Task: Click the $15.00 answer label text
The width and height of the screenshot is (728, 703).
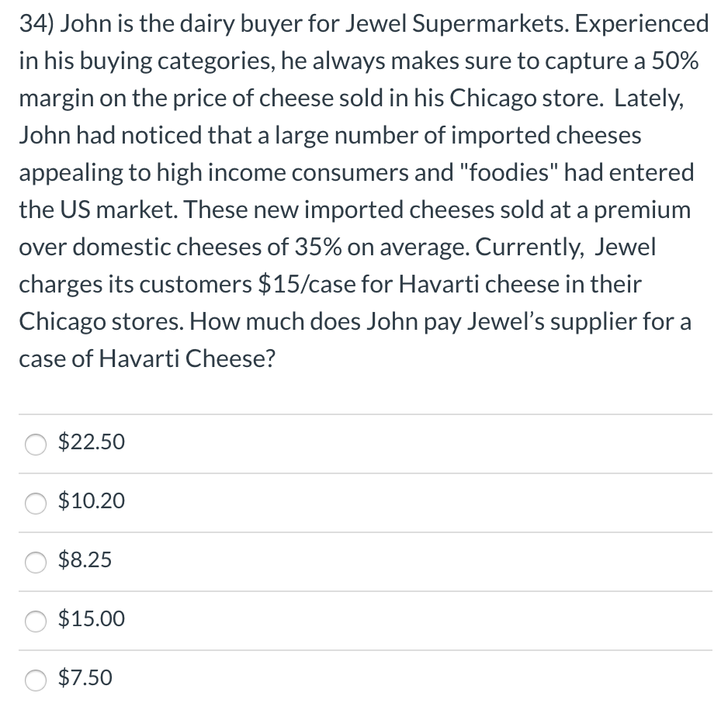Action: [x=90, y=618]
